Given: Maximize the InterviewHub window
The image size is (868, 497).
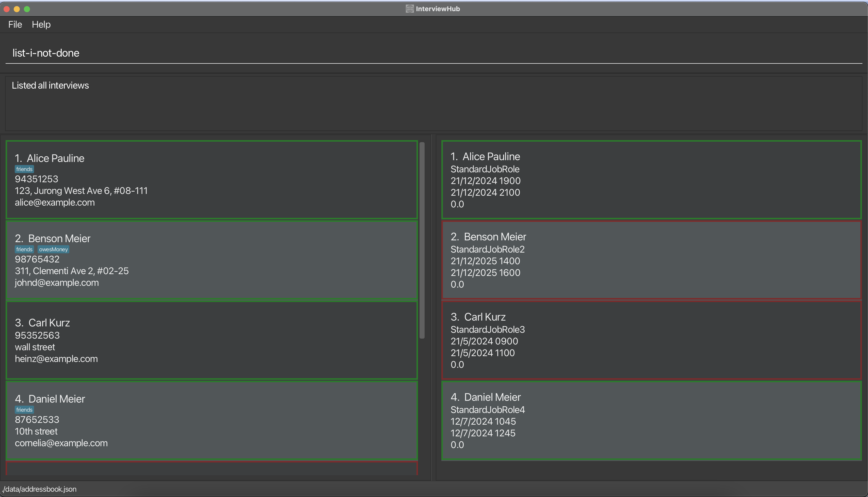Looking at the screenshot, I should [x=27, y=9].
